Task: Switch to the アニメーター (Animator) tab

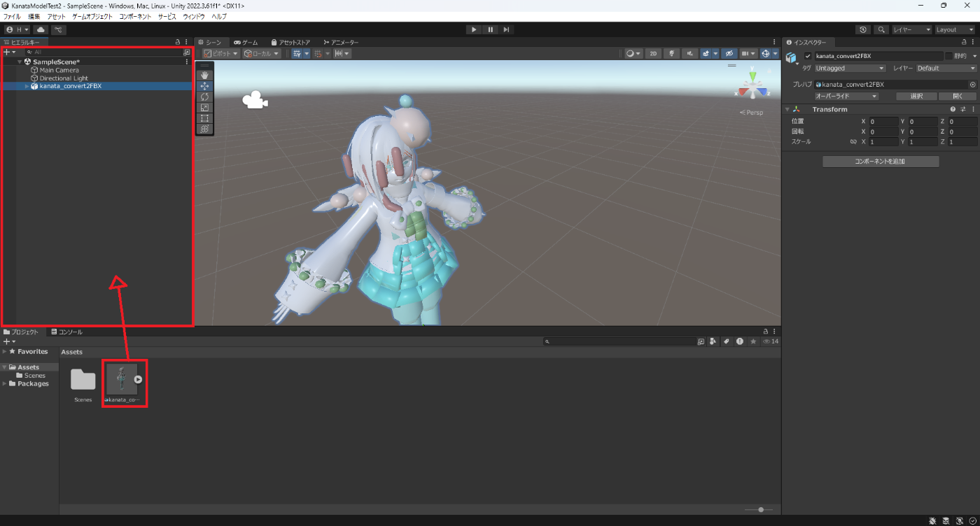Action: (x=339, y=42)
